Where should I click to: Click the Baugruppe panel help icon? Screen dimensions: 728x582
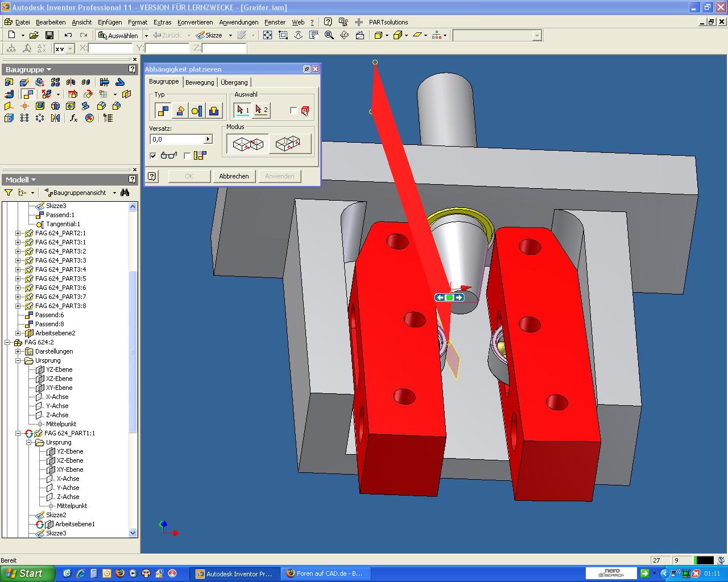[133, 69]
